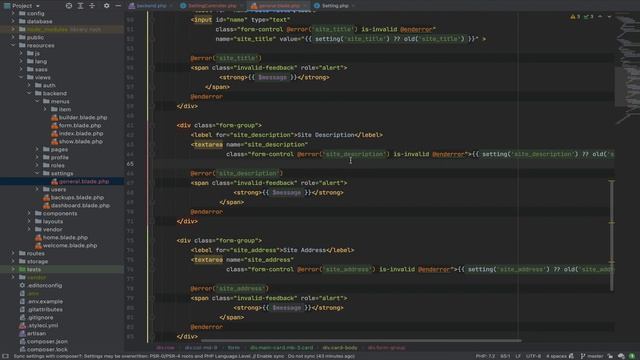Click the Expand All icon in Project toolbar
The image size is (640, 360).
(x=80, y=6)
